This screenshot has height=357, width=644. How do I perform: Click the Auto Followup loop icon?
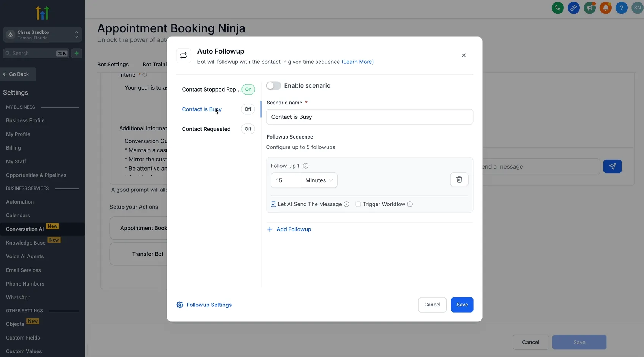[x=183, y=56]
